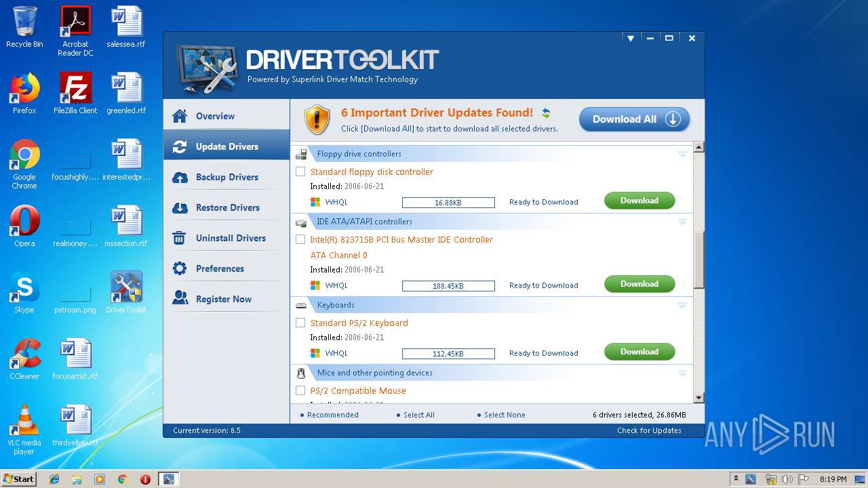Collapse the Floppy drive controllers group
Screen dimensions: 868x488
[x=682, y=155]
